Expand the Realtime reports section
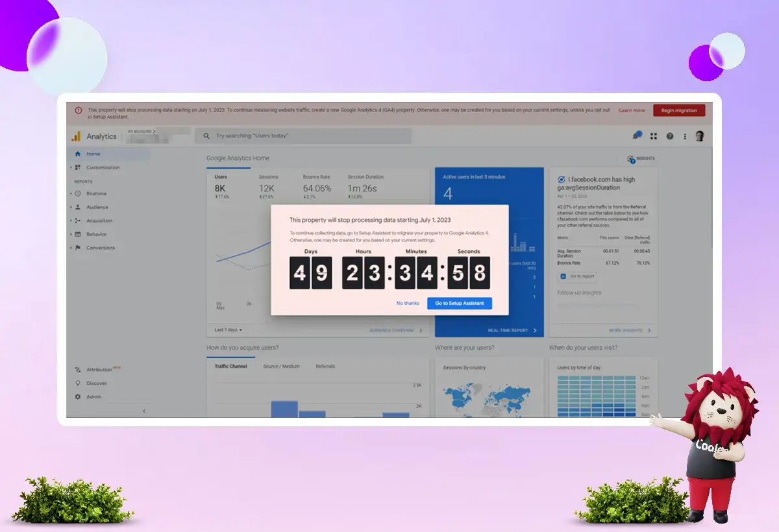 point(96,193)
